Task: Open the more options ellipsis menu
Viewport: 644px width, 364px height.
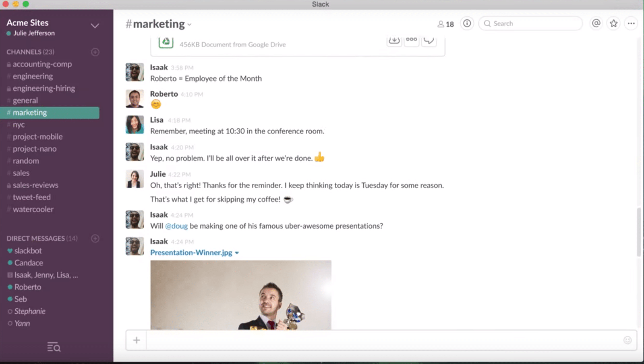Action: tap(631, 23)
